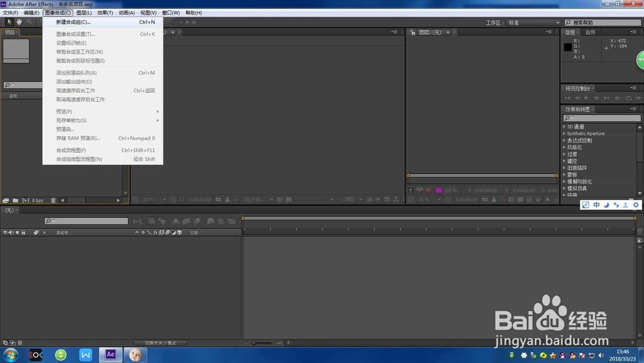Screen dimensions: 644x363
Task: Open the 工作区 workspace dropdown
Action: (x=533, y=23)
